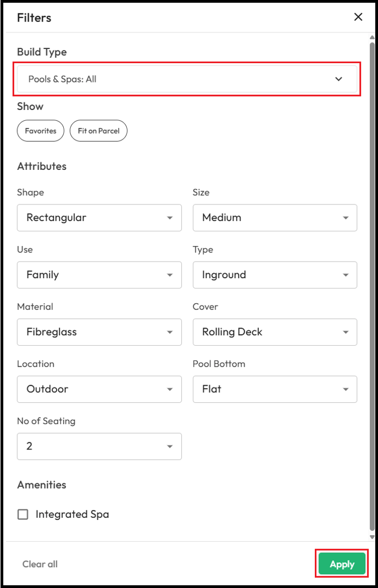The image size is (378, 588).
Task: Click the Build Type chevron arrow icon
Action: 338,79
